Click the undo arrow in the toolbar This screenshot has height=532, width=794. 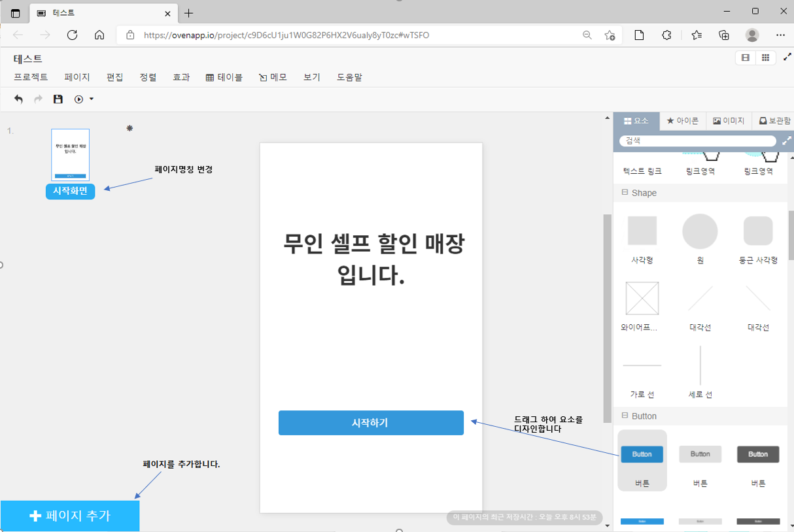(x=18, y=99)
